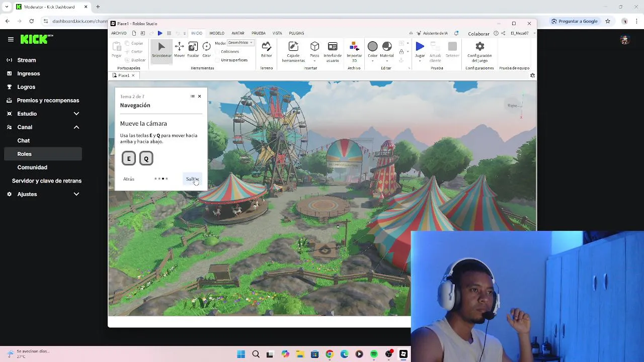Image resolution: width=644 pixels, height=362 pixels.
Task: Open the help question-mark icon
Action: [x=496, y=33]
